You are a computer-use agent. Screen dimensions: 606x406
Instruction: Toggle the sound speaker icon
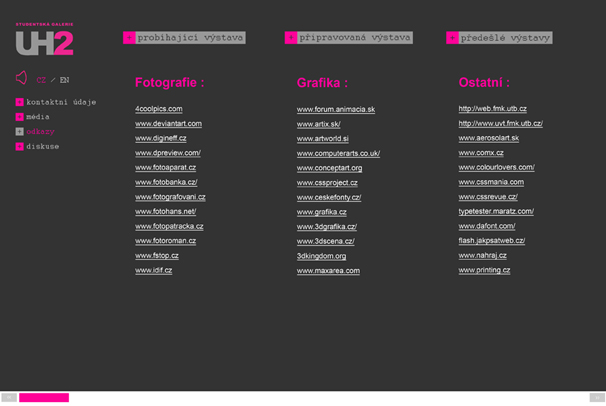coord(21,78)
